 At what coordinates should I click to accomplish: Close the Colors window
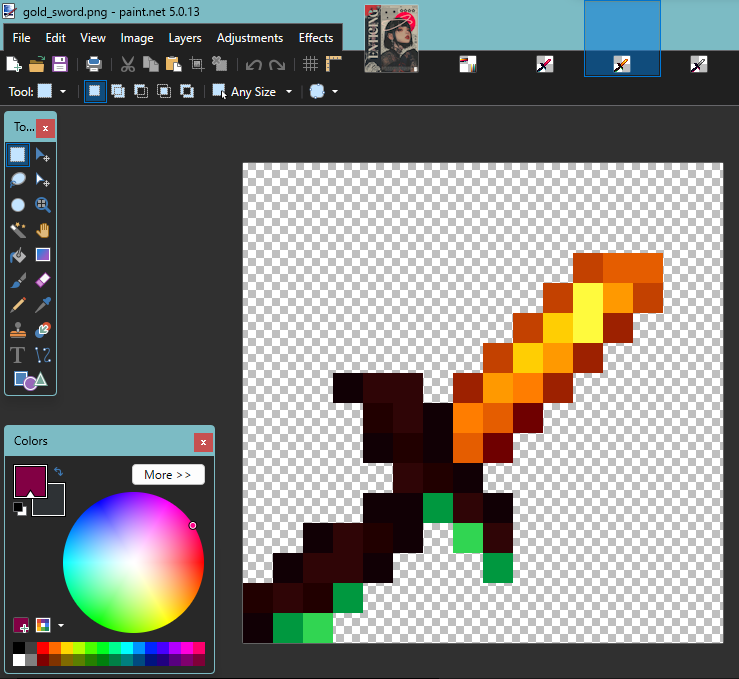pyautogui.click(x=203, y=442)
